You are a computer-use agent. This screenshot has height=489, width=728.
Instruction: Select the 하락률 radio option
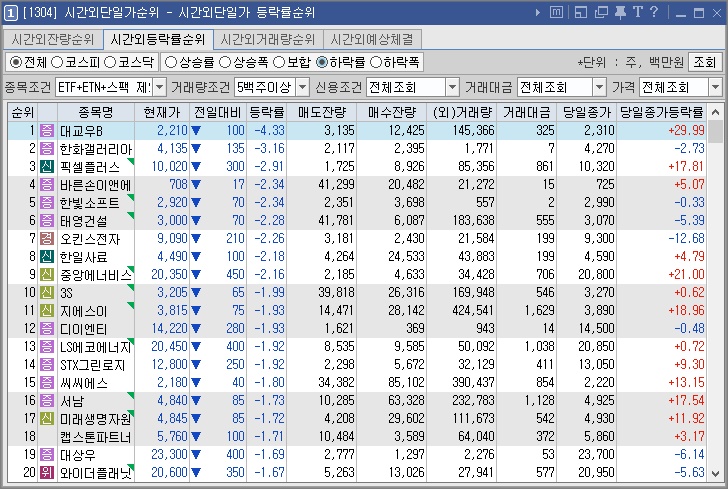[x=322, y=62]
